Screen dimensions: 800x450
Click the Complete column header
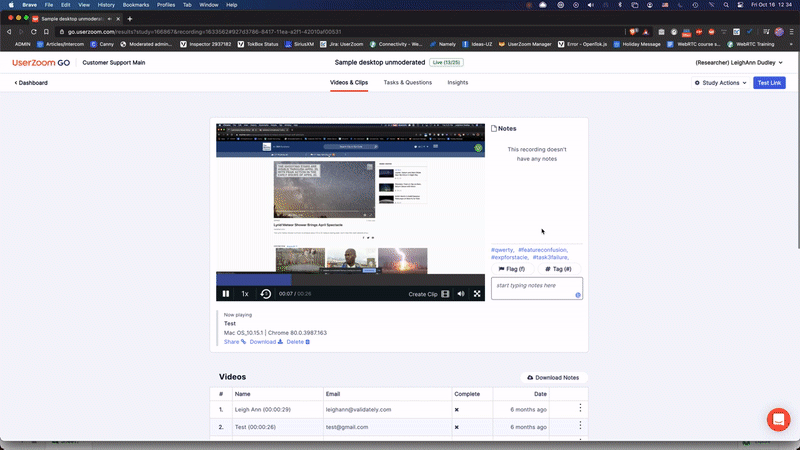coord(467,394)
